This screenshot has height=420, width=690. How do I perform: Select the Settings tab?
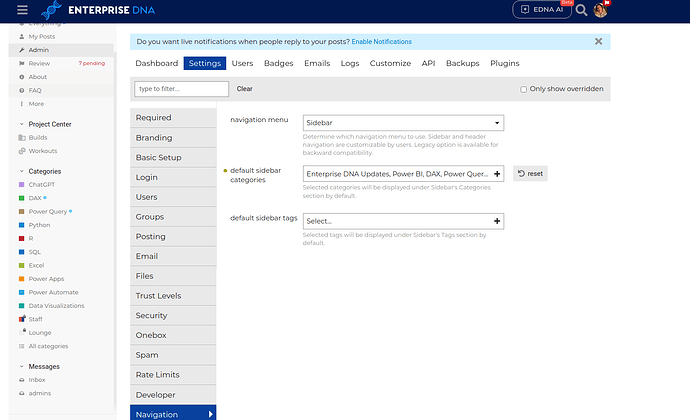(205, 63)
